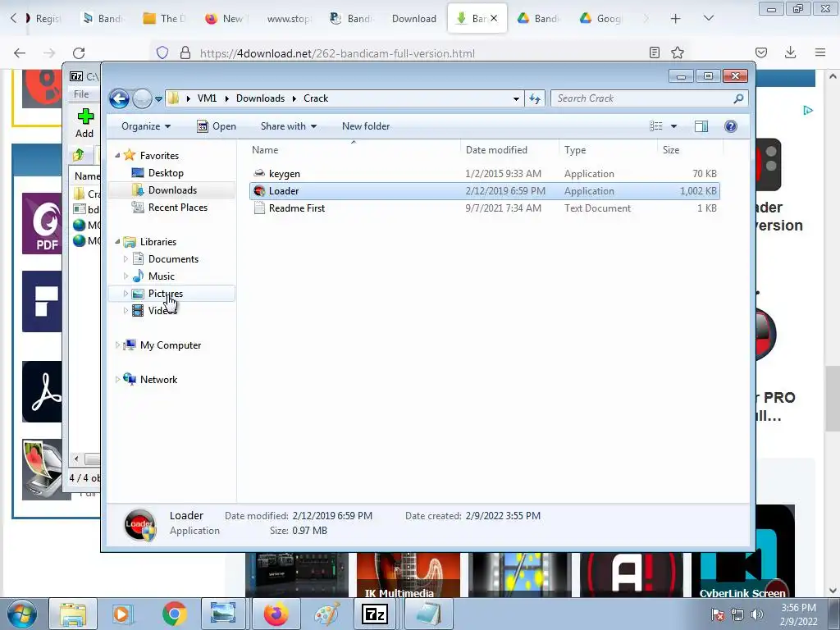Open Explorer help icon

coord(730,126)
